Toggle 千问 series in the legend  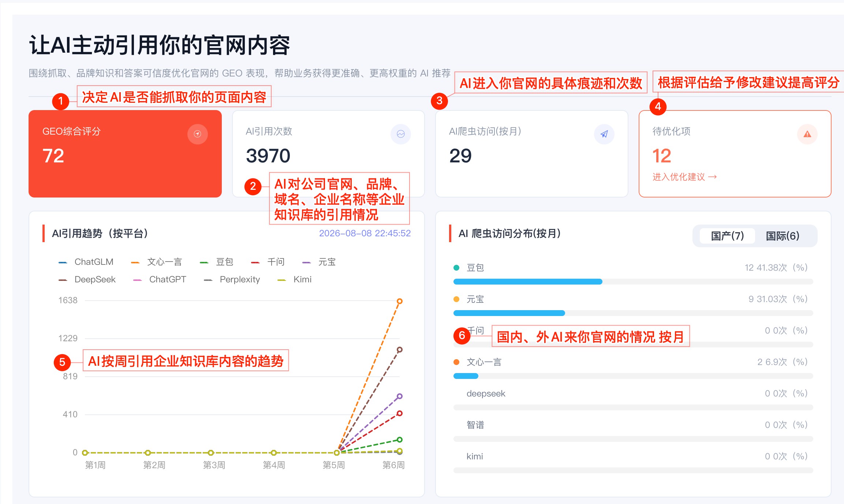point(268,262)
